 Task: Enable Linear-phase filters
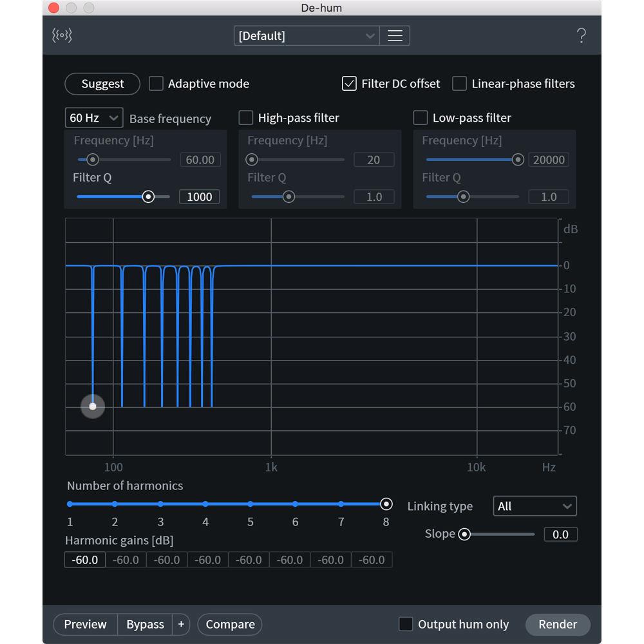click(460, 83)
